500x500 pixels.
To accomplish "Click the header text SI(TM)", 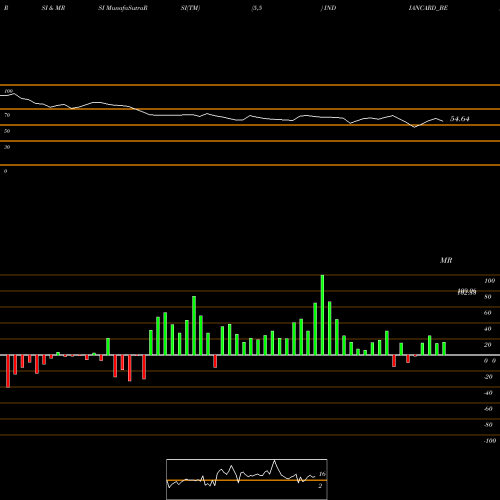I will (x=190, y=8).
